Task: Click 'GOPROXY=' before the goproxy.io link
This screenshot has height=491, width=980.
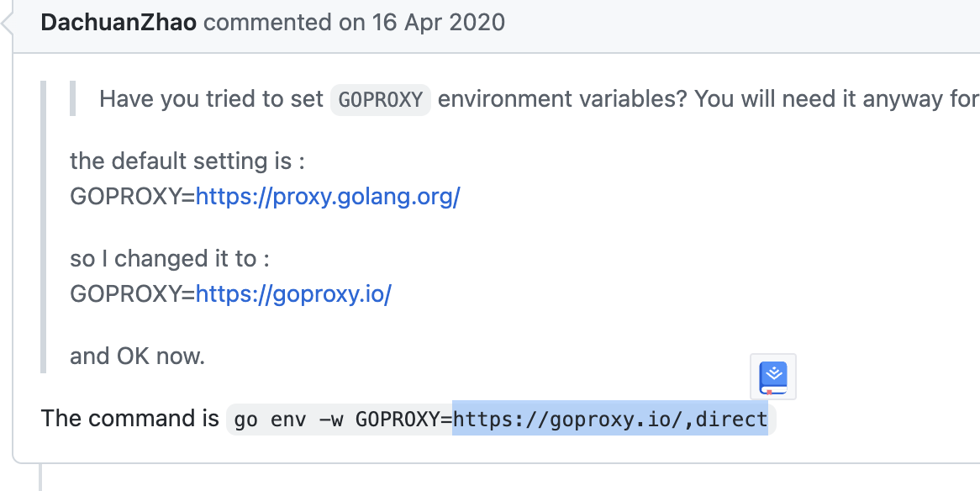Action: tap(133, 293)
